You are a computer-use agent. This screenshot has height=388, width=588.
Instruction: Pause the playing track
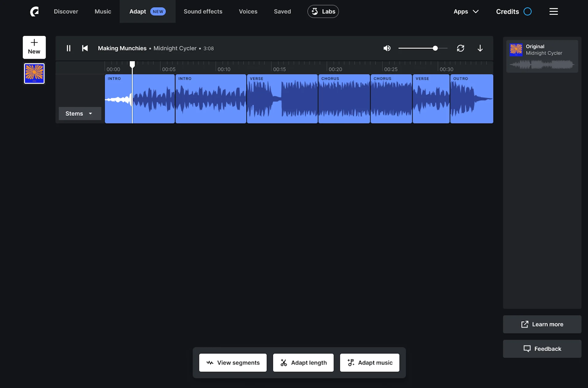(x=69, y=48)
